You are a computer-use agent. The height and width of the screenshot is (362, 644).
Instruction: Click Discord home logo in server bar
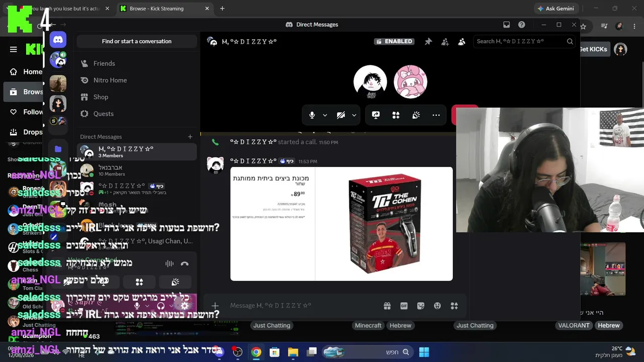pyautogui.click(x=58, y=39)
